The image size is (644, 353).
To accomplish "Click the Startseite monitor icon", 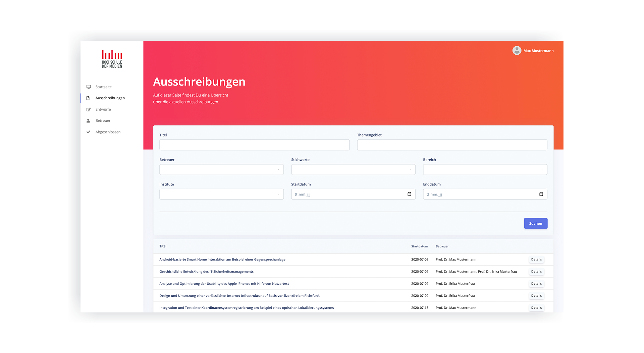I will [89, 87].
